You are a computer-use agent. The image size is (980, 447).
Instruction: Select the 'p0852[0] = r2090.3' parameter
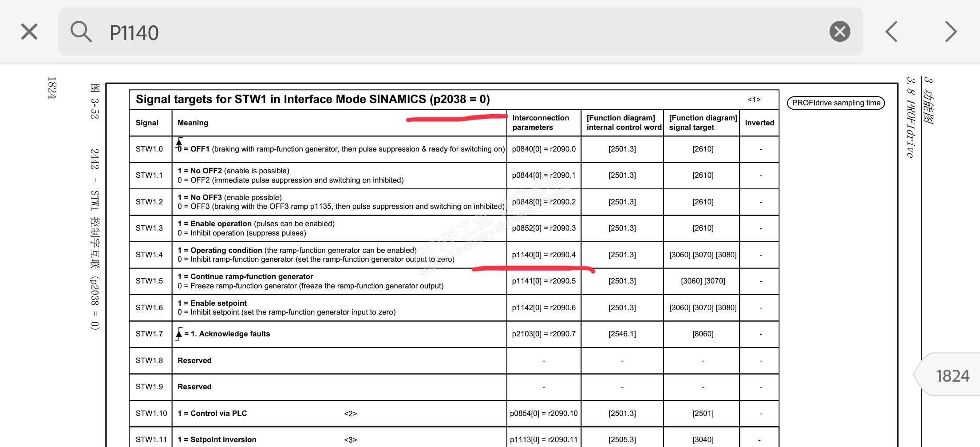(544, 228)
